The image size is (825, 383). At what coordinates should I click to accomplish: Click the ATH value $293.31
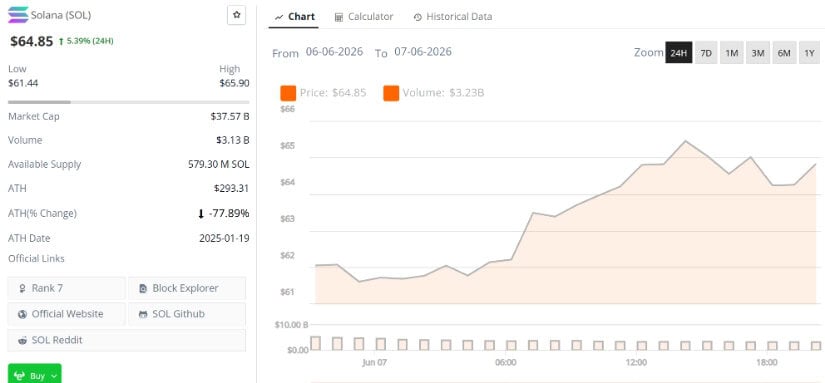232,188
